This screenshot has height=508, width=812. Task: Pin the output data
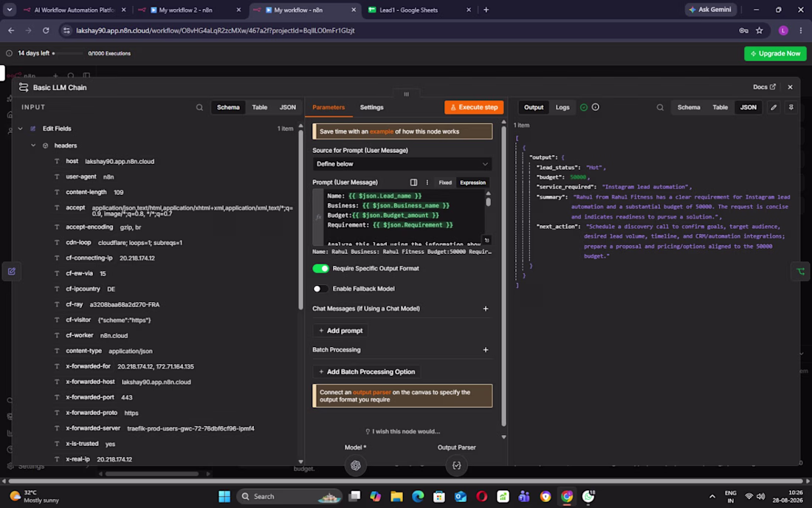coord(791,107)
